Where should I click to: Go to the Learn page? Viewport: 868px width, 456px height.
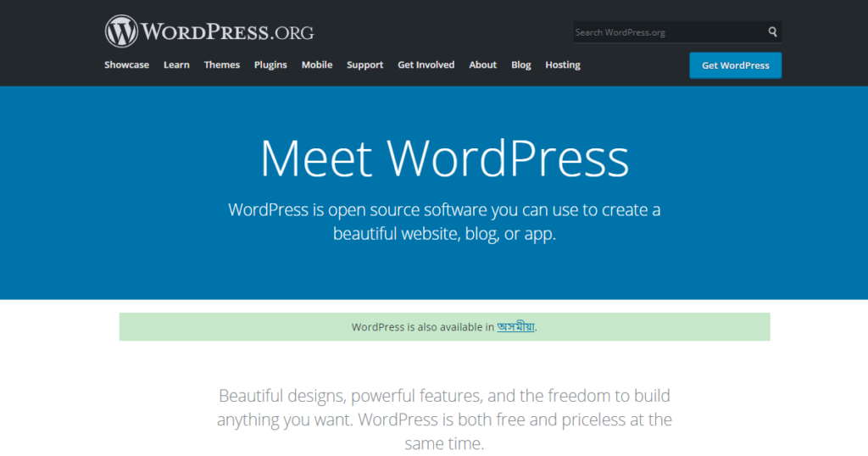pyautogui.click(x=176, y=65)
